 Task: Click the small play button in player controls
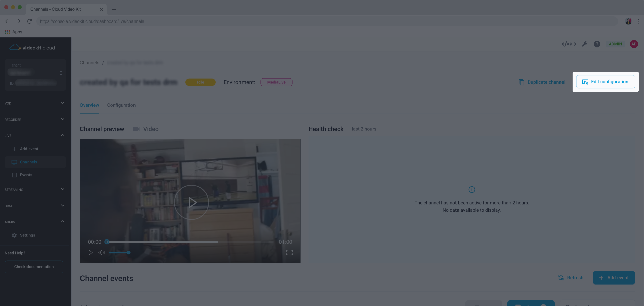(x=90, y=252)
